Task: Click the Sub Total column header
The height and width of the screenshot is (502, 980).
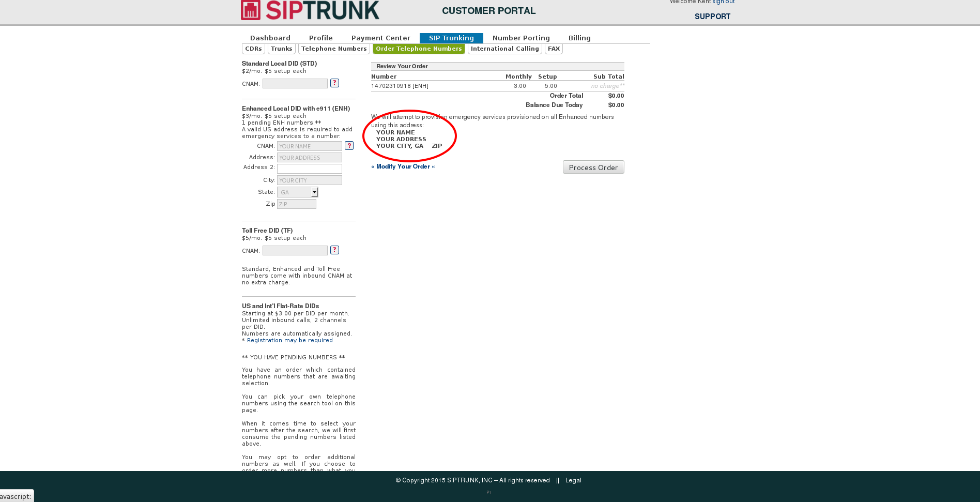Action: (609, 77)
